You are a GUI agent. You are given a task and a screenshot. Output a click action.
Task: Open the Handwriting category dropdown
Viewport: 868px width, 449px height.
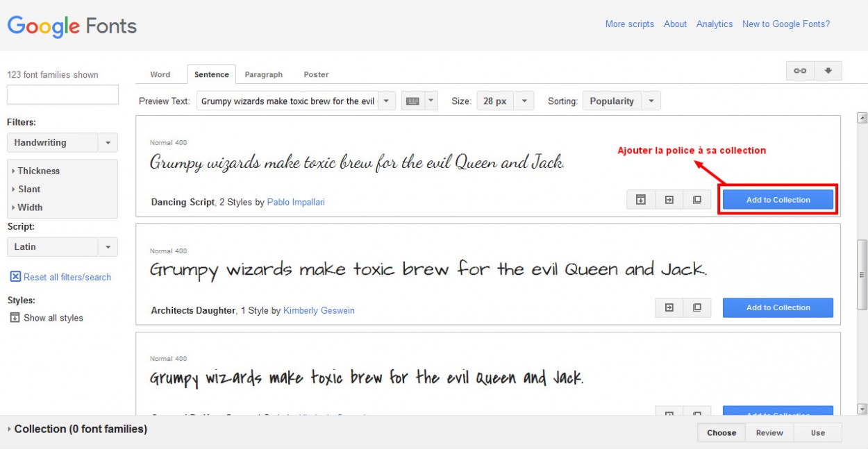click(62, 143)
